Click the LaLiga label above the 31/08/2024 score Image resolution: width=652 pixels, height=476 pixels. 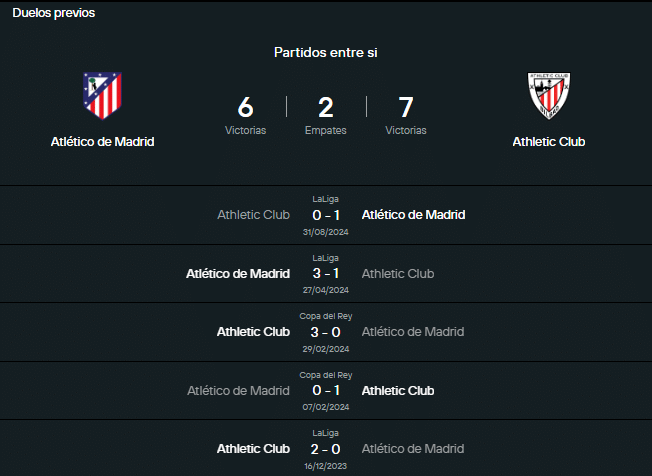326,199
